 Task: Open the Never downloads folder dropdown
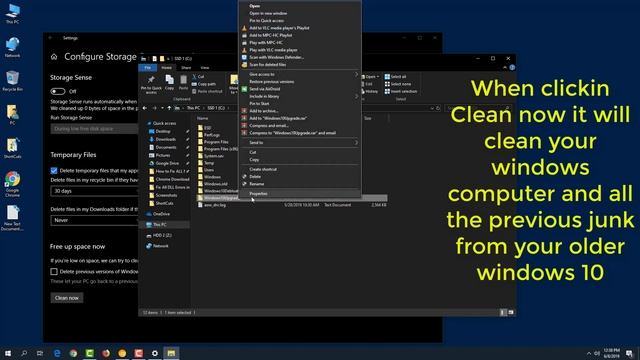point(94,220)
